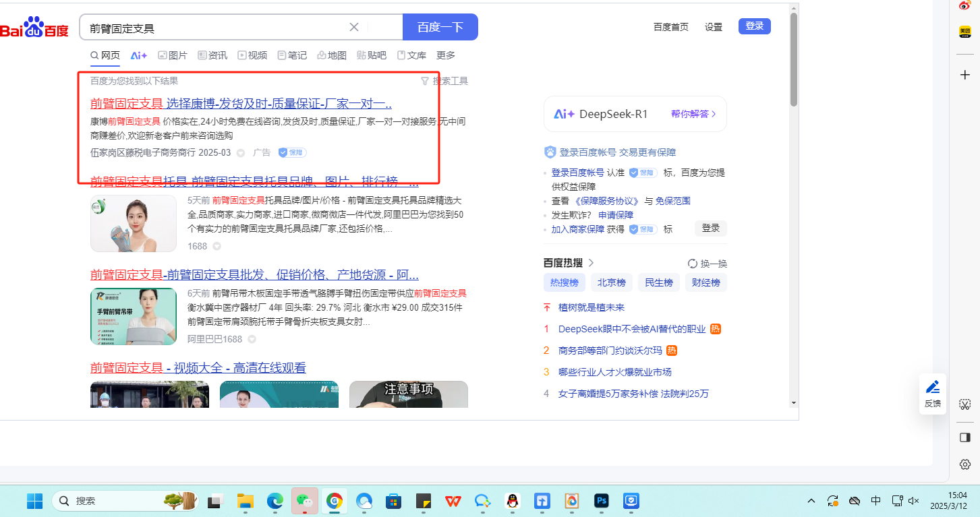Click the page vertical scrollbar
The width and height of the screenshot is (980, 517).
tap(794, 61)
